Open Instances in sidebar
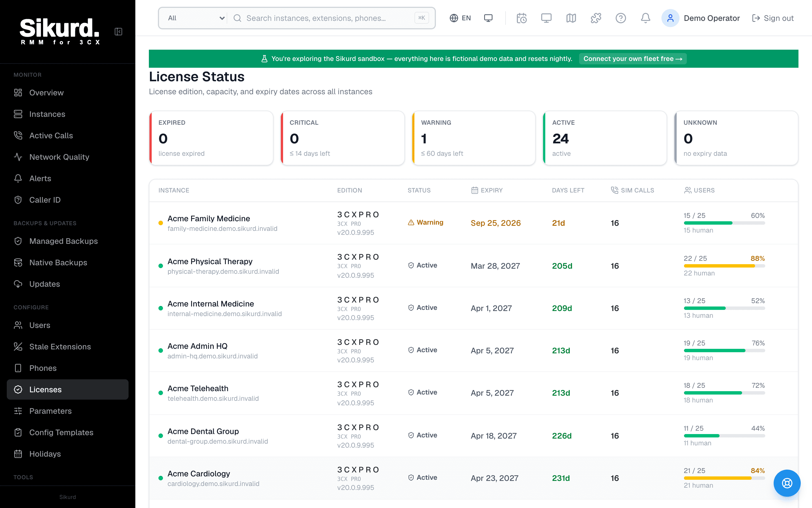The width and height of the screenshot is (812, 508). click(67, 114)
